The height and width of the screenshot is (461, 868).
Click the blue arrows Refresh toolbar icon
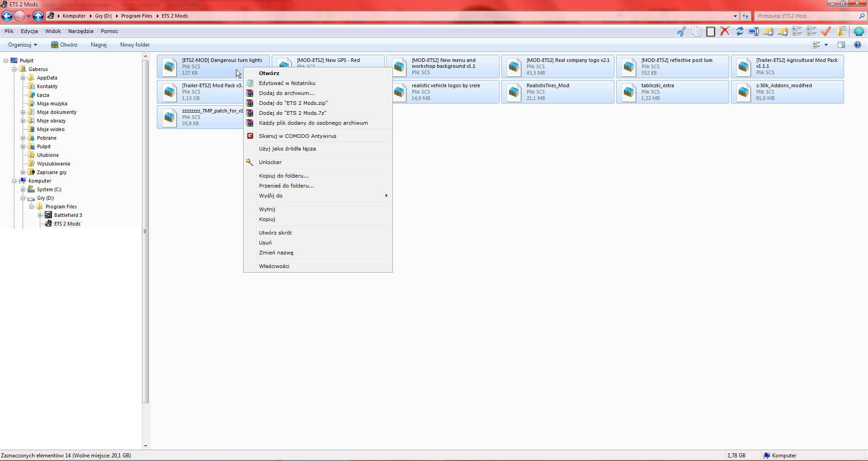(740, 31)
